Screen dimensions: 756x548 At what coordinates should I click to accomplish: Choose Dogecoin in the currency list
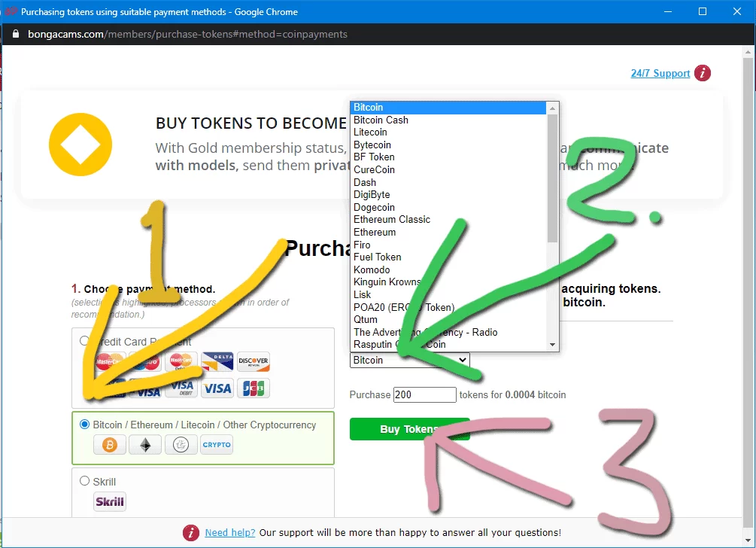coord(448,208)
